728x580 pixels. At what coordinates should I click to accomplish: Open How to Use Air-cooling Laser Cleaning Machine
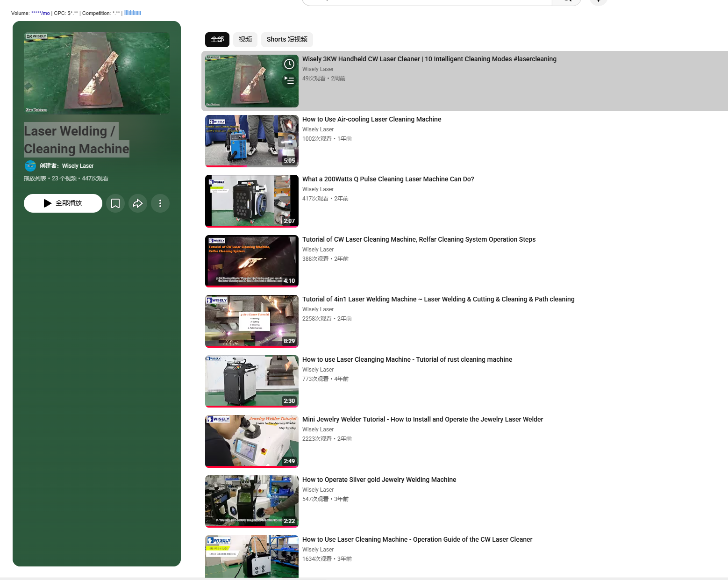[x=371, y=119]
